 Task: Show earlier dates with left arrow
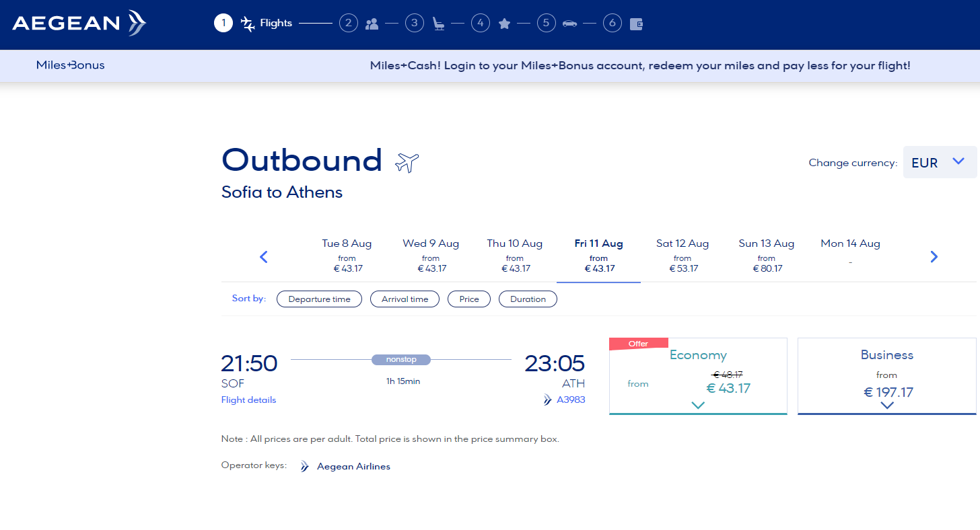coord(264,256)
